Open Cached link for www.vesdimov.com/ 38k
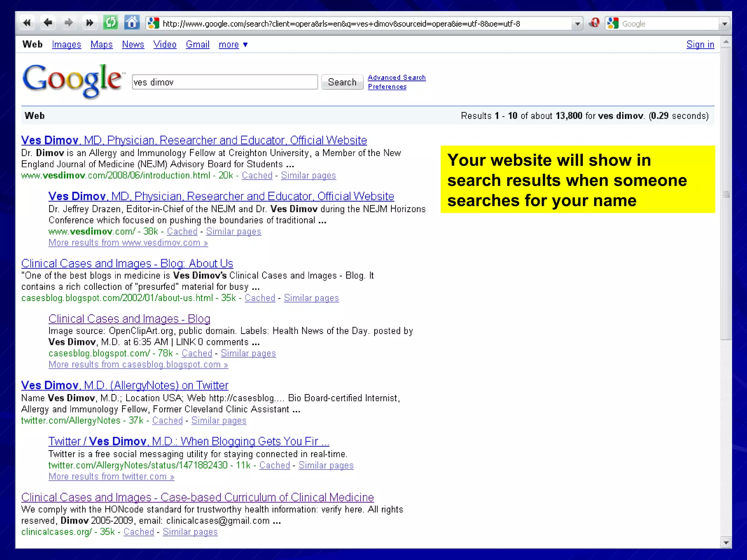 (182, 232)
